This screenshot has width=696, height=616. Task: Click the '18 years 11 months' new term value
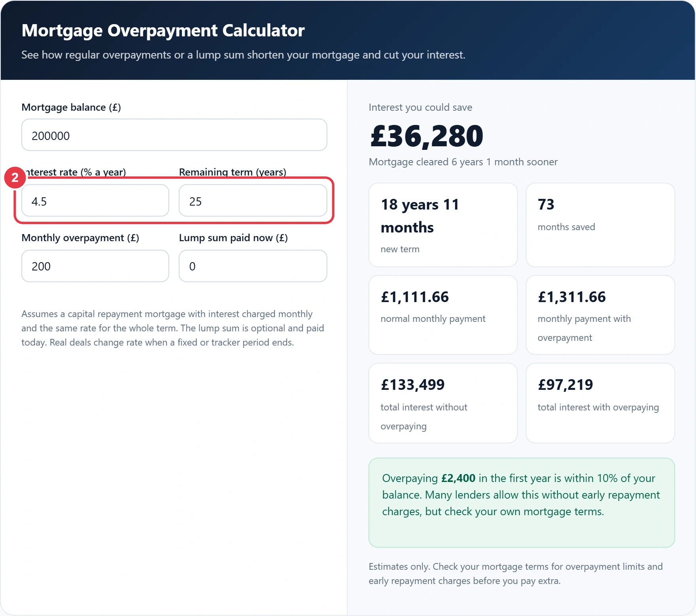point(420,216)
